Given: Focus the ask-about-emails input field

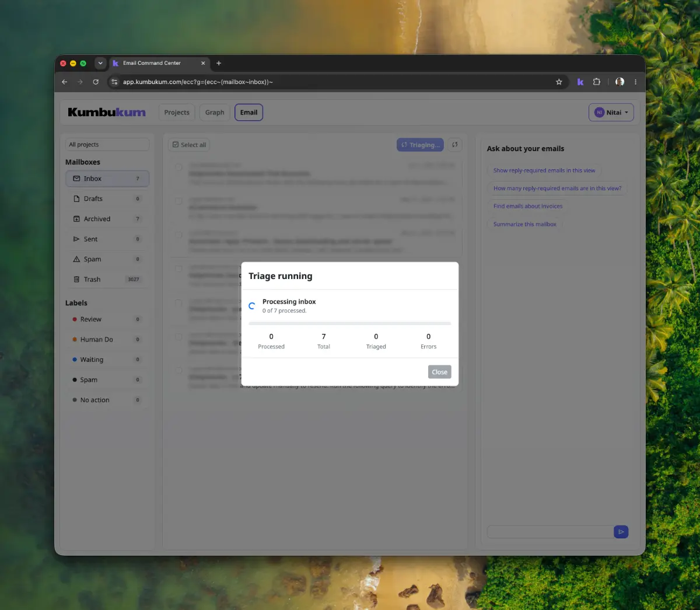Looking at the screenshot, I should [550, 532].
